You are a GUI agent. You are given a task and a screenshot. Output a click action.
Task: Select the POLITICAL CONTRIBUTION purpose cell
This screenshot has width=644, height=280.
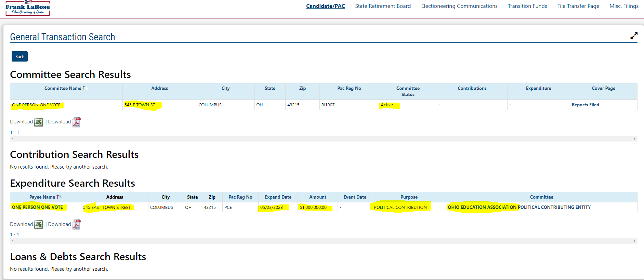[409, 207]
